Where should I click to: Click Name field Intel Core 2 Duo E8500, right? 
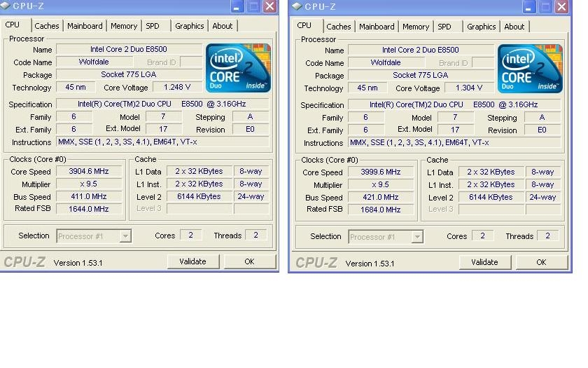(421, 50)
